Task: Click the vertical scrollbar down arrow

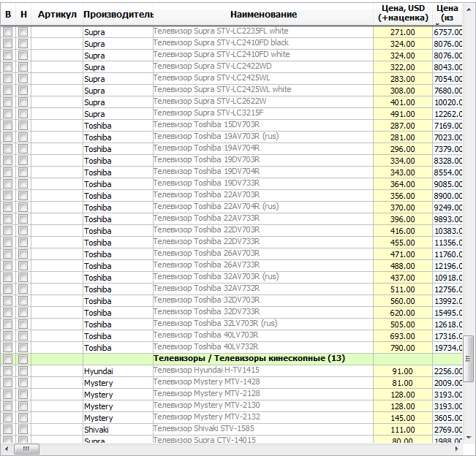Action: pyautogui.click(x=469, y=438)
